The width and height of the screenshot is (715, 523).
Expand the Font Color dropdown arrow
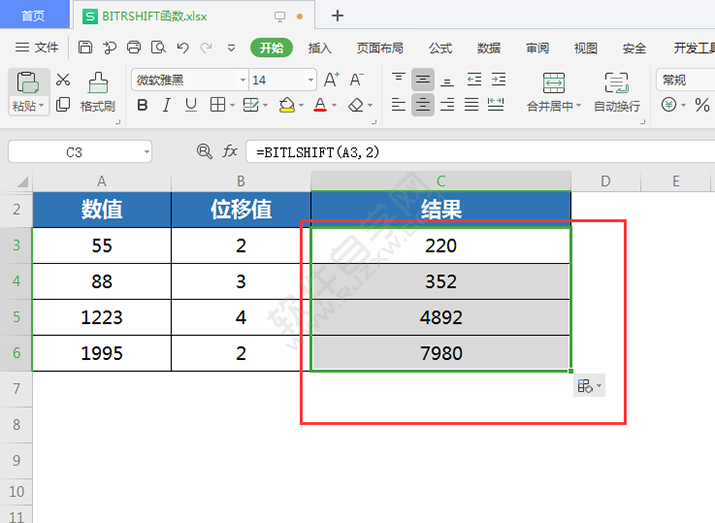click(x=334, y=106)
